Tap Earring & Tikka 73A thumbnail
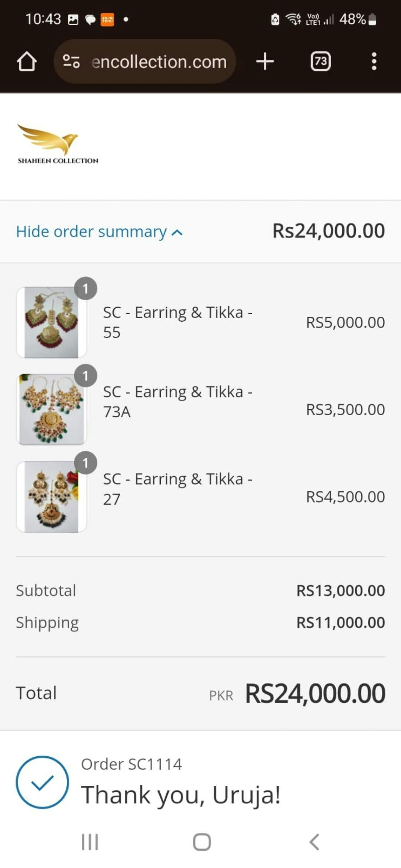The width and height of the screenshot is (401, 868). tap(51, 410)
